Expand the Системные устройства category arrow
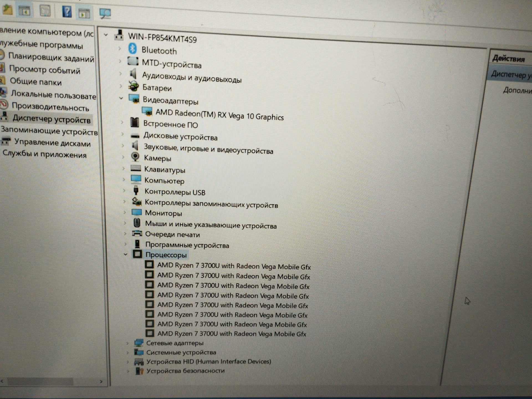Viewport: 532px width, 399px height. coord(128,353)
